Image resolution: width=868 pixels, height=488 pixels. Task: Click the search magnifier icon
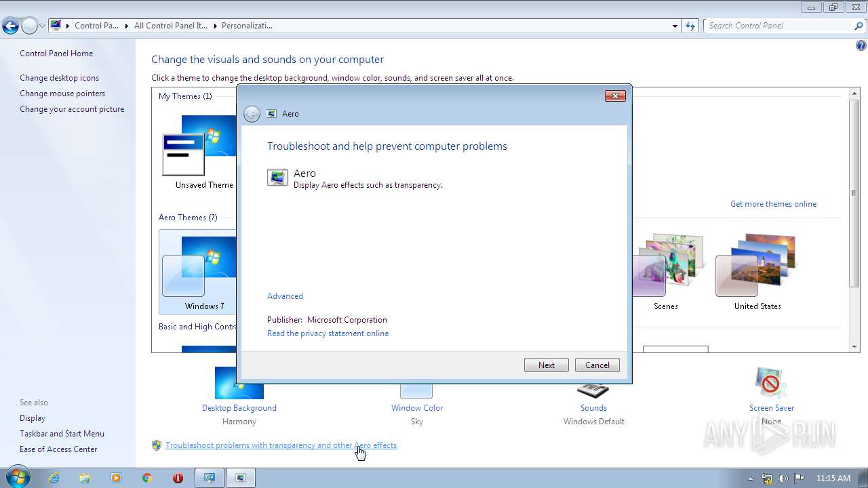(x=859, y=26)
